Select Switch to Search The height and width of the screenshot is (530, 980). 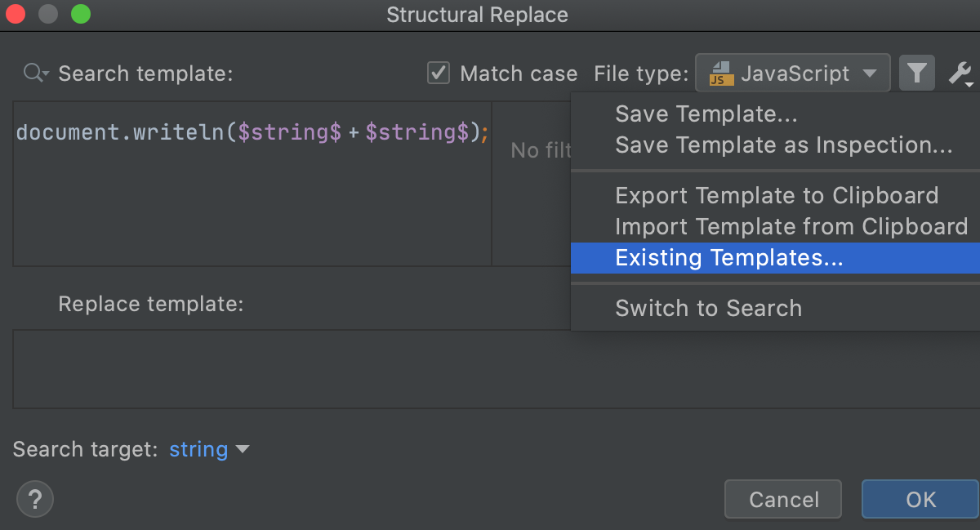707,308
